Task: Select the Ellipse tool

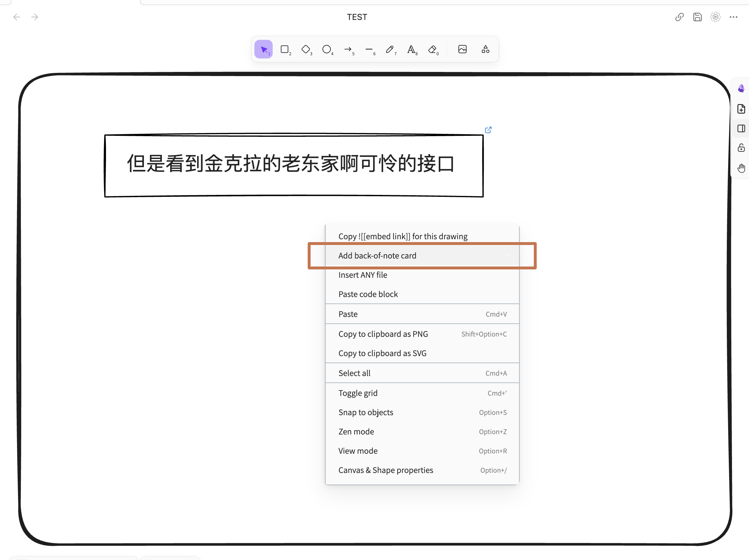Action: [x=327, y=49]
